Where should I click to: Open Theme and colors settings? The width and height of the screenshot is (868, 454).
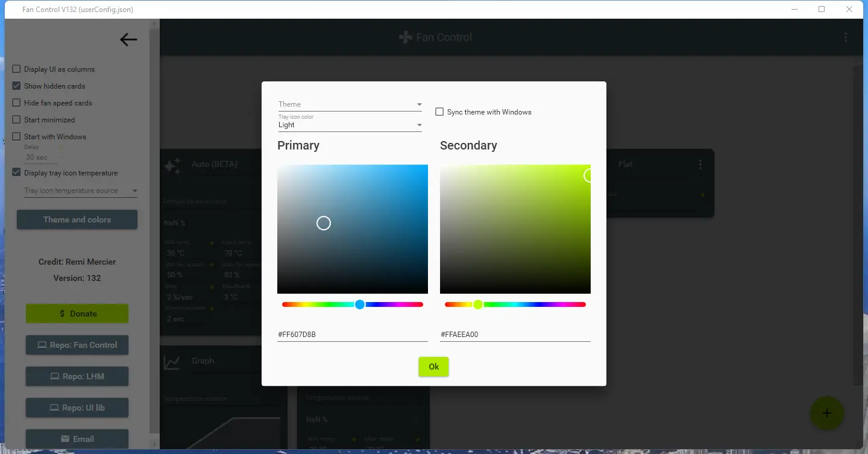(77, 219)
